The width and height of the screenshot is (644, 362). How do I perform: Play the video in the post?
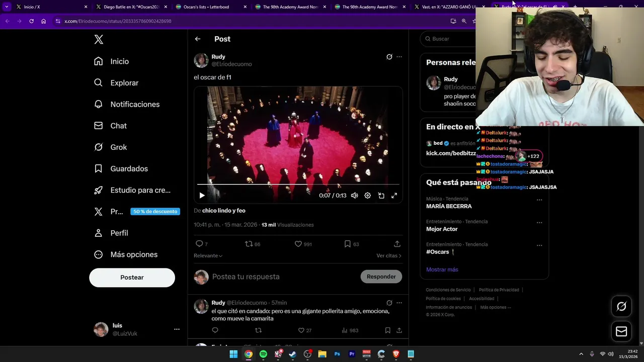pos(202,196)
